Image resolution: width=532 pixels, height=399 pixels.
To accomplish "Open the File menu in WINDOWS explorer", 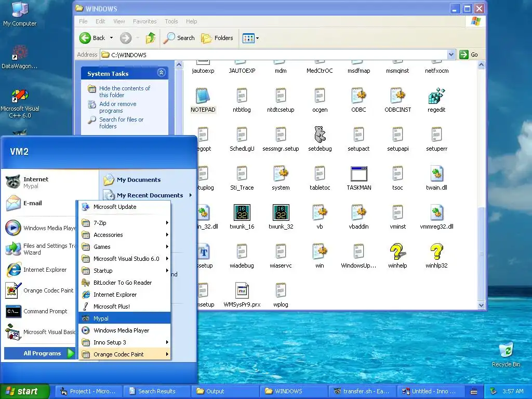I will [83, 21].
